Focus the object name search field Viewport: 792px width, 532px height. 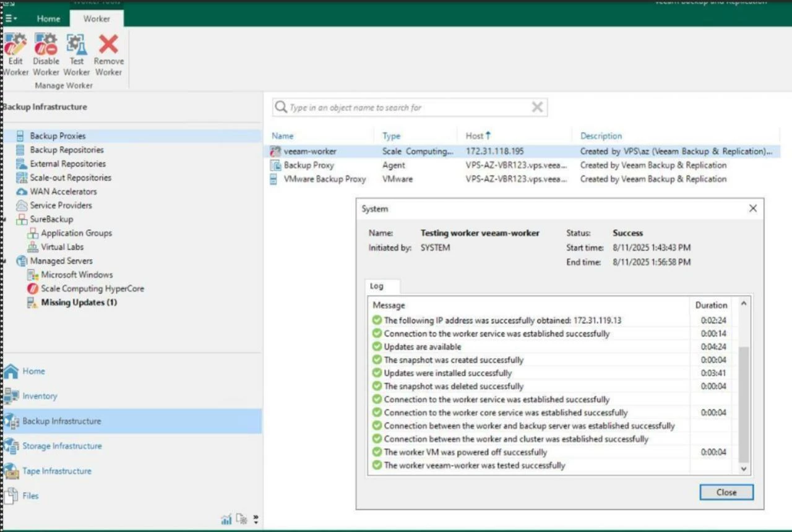[x=408, y=107]
